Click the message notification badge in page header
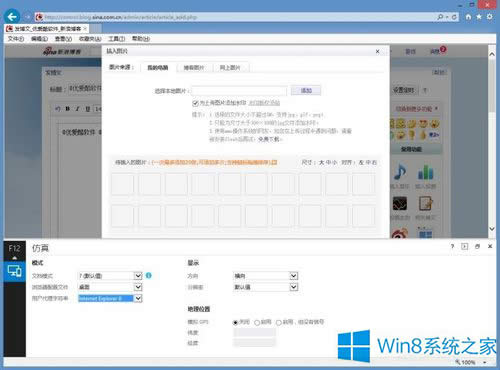 pyautogui.click(x=442, y=49)
